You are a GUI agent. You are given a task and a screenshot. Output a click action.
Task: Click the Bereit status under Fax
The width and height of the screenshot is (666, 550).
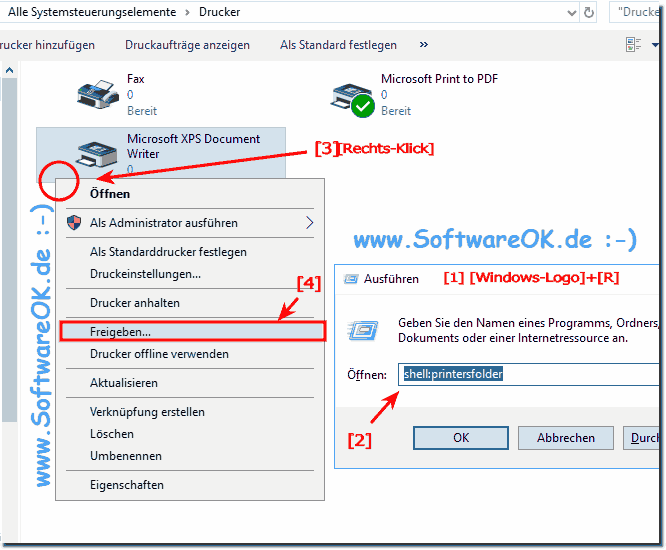pyautogui.click(x=142, y=111)
